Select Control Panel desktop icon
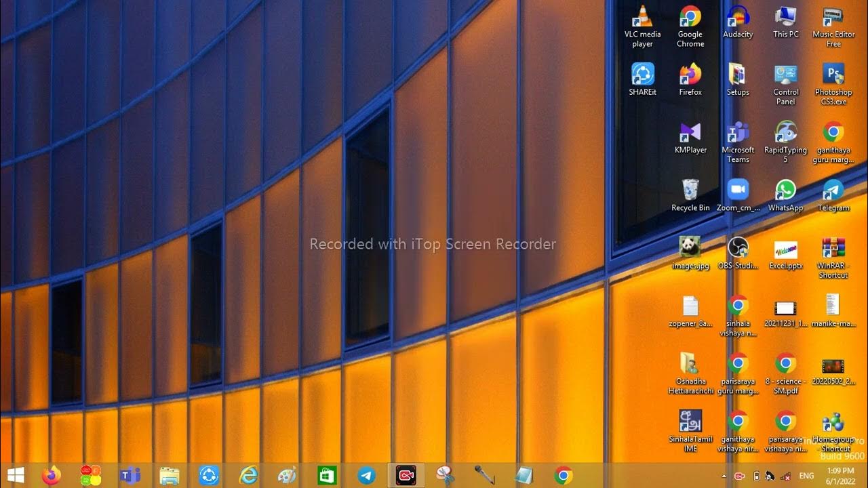Screen dimensions: 868x488 click(x=785, y=85)
